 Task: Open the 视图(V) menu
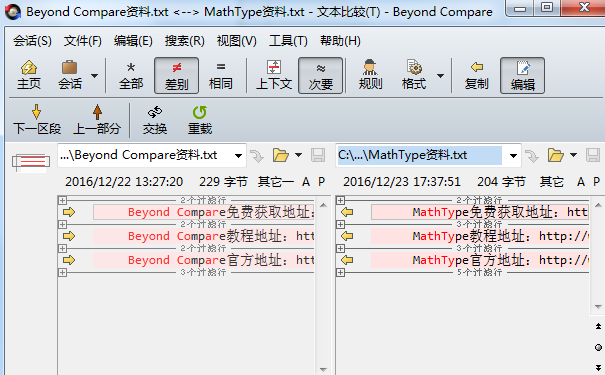[x=236, y=41]
